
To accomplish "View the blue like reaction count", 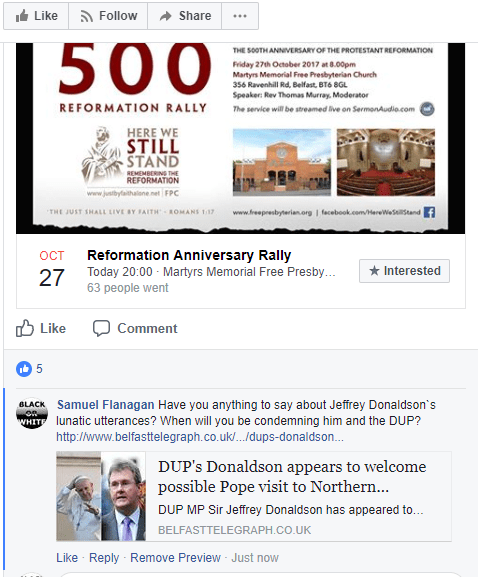I will click(29, 369).
